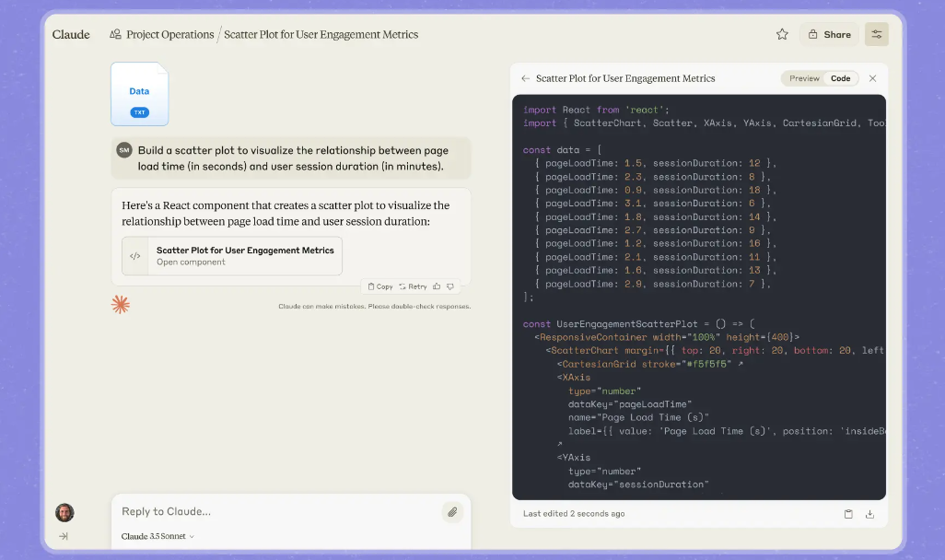The width and height of the screenshot is (945, 560).
Task: Open the user profile avatar
Action: pyautogui.click(x=64, y=512)
